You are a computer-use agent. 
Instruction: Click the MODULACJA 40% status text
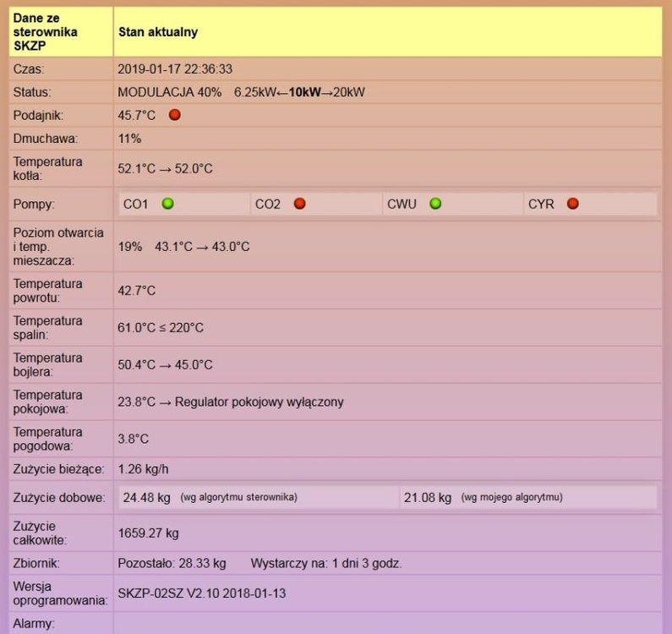[169, 92]
